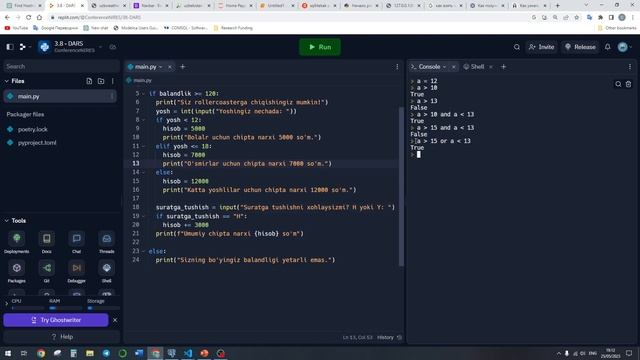Image resolution: width=640 pixels, height=360 pixels.
Task: Open the user avatar menu
Action: (622, 47)
